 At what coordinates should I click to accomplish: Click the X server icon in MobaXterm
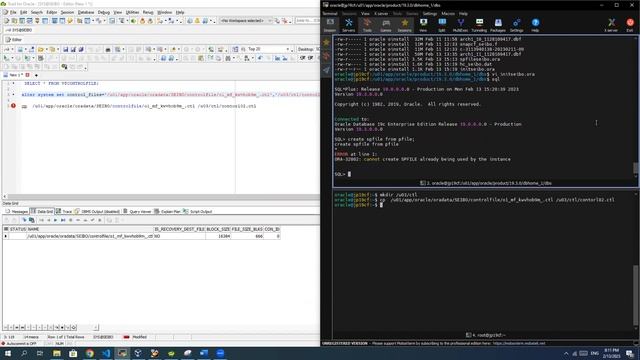[611, 25]
